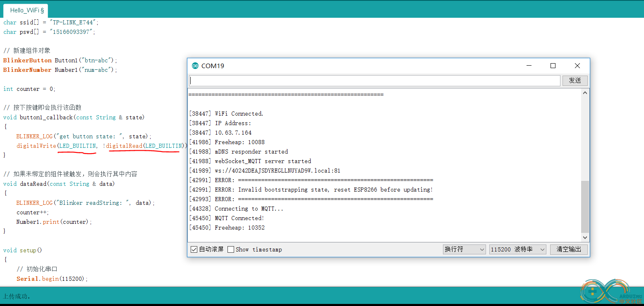This screenshot has width=644, height=306.
Task: Click the 'mDNS responder started' log line
Action: pos(239,152)
